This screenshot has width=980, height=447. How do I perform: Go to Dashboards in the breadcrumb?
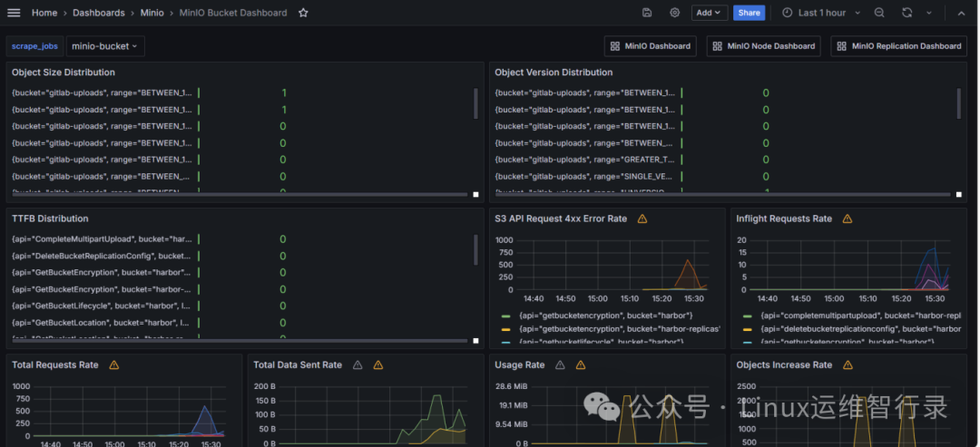[99, 13]
